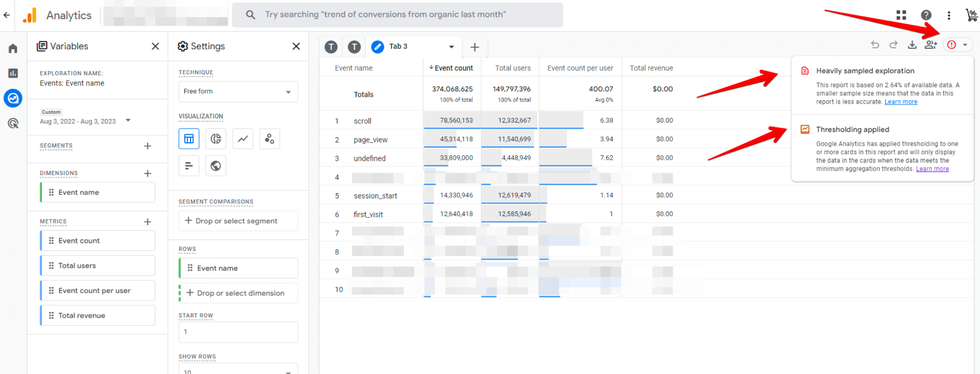Download the exploration data

[912, 45]
